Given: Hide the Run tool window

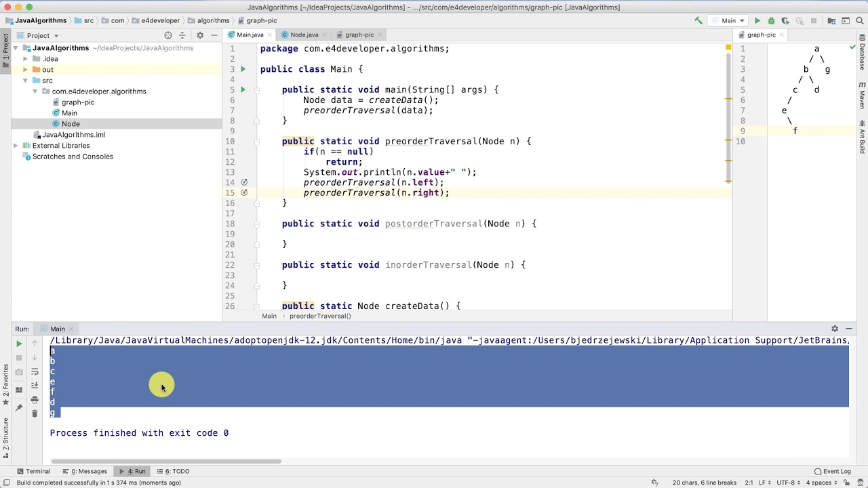Looking at the screenshot, I should click(849, 329).
